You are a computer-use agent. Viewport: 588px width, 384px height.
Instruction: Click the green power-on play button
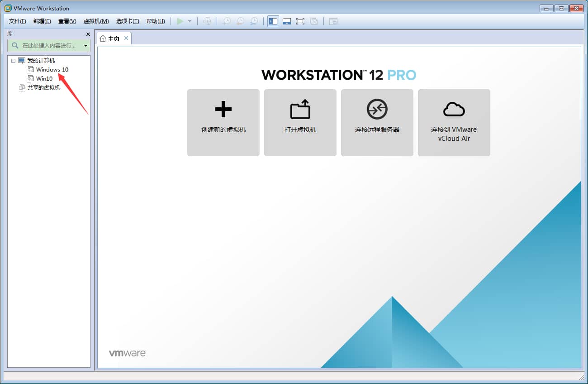[x=180, y=21]
